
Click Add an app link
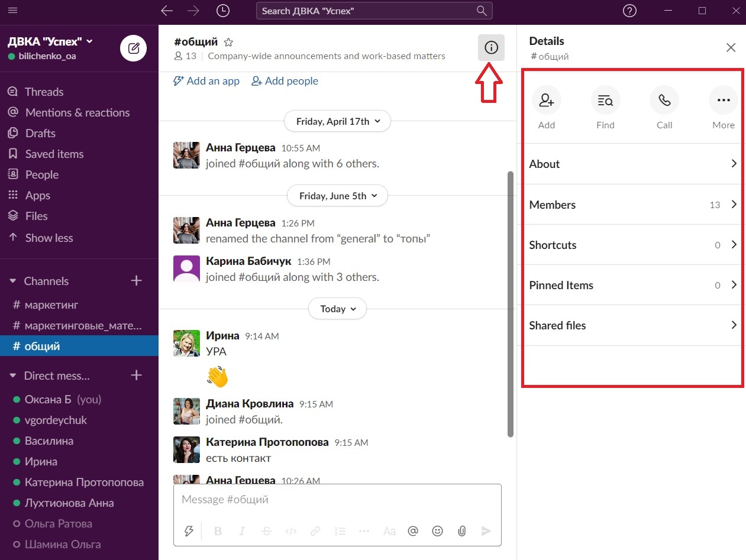point(206,81)
